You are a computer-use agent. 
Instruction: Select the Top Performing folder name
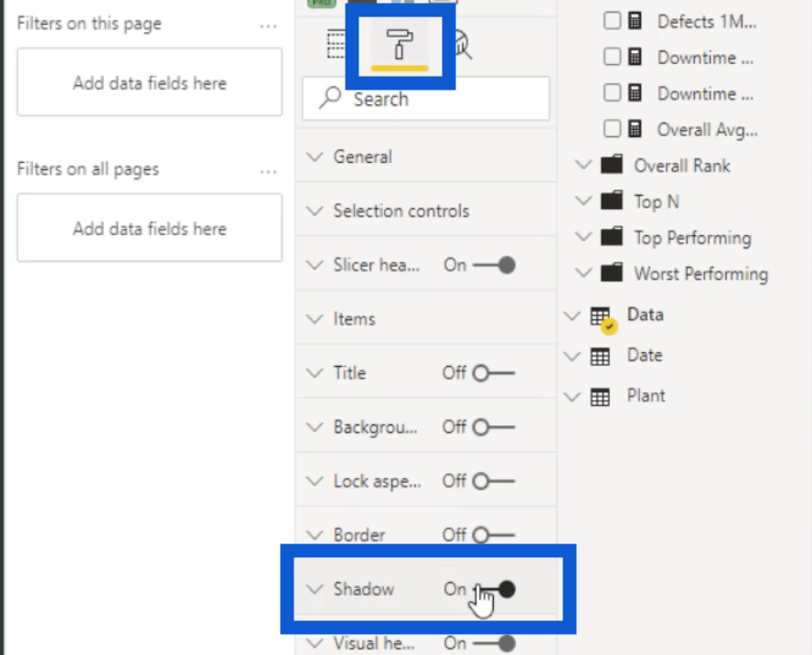[x=692, y=238]
